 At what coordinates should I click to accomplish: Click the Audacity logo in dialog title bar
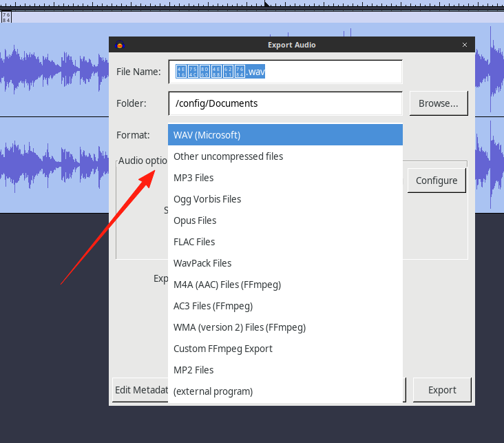click(120, 45)
